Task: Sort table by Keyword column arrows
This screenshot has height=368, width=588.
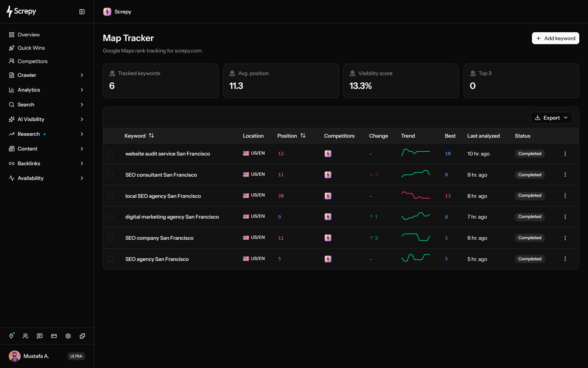Action: point(151,136)
